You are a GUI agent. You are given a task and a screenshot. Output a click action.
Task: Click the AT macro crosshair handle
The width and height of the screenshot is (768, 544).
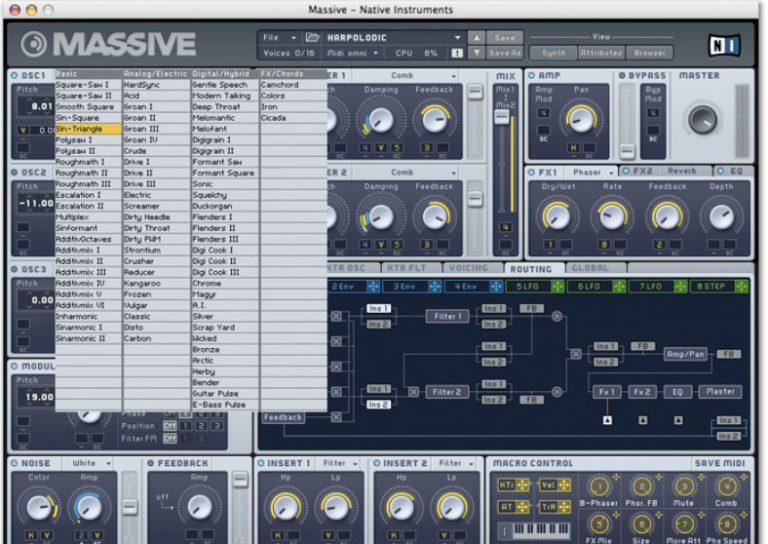point(522,507)
